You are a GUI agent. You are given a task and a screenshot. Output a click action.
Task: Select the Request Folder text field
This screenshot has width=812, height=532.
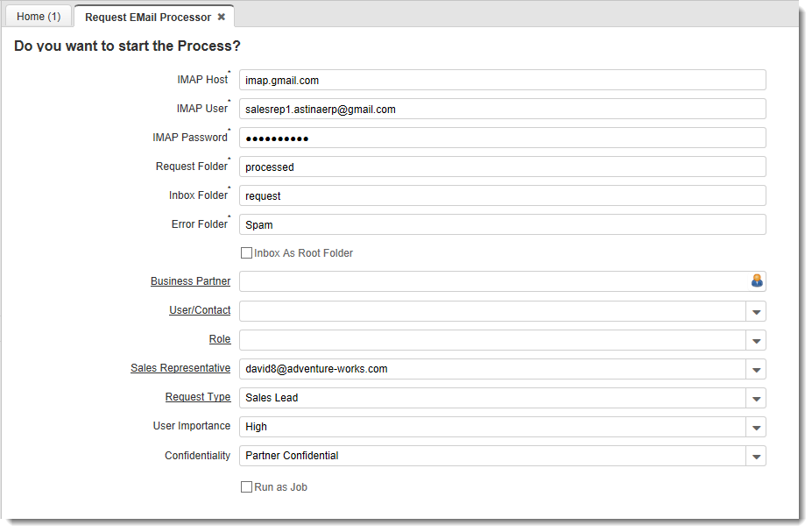502,167
